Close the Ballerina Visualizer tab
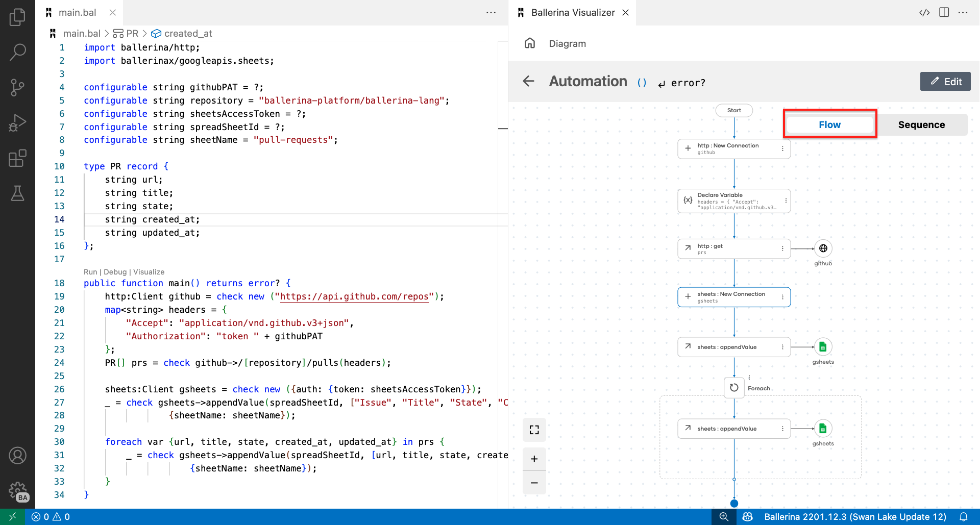This screenshot has width=980, height=525. pyautogui.click(x=626, y=12)
